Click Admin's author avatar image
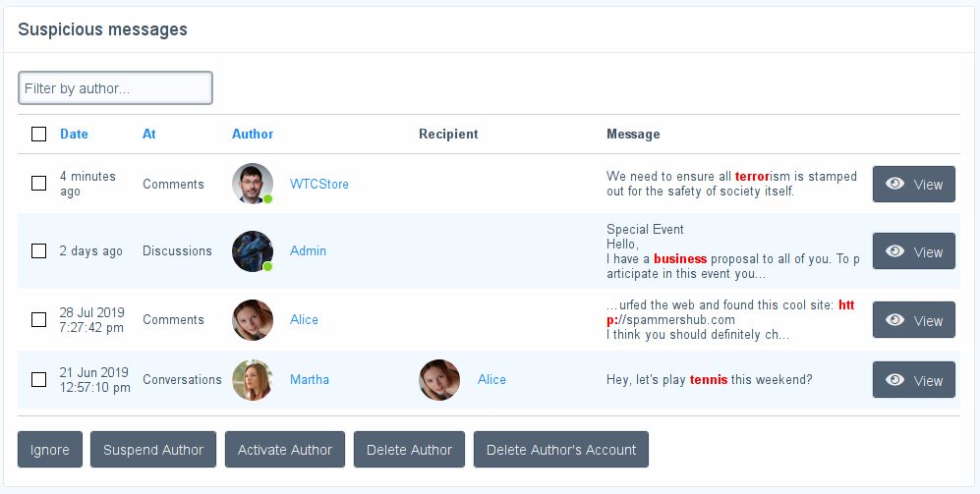 point(253,251)
